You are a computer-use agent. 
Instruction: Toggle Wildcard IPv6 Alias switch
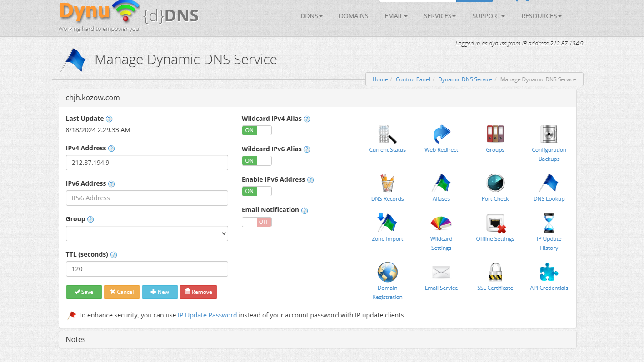(257, 161)
